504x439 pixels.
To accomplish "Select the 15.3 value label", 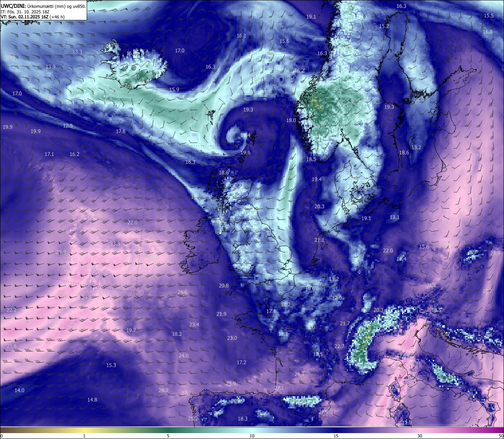I will [x=111, y=365].
